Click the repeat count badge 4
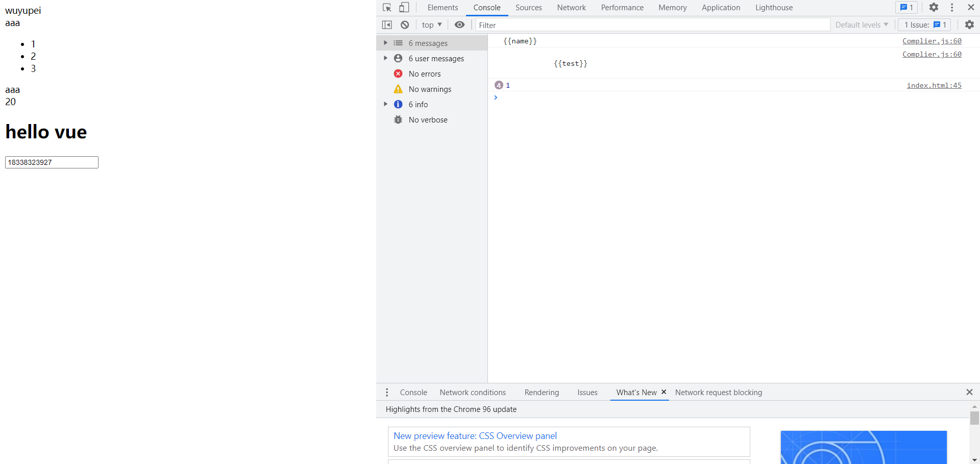Viewport: 980px width, 464px height. (x=499, y=85)
